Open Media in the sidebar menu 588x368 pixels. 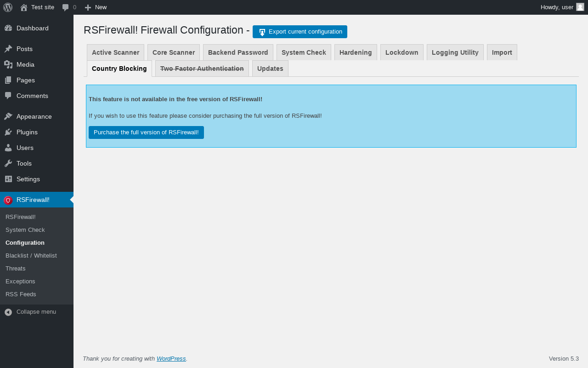[x=37, y=64]
